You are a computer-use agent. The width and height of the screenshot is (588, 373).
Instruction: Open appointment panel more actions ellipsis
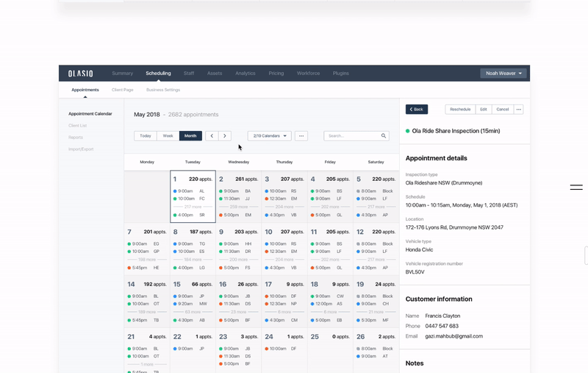click(518, 109)
